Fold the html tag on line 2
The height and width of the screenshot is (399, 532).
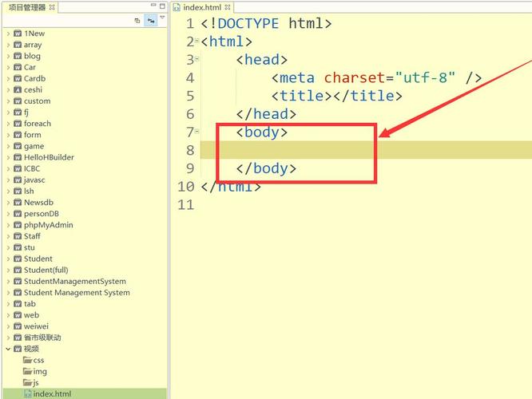pyautogui.click(x=197, y=42)
